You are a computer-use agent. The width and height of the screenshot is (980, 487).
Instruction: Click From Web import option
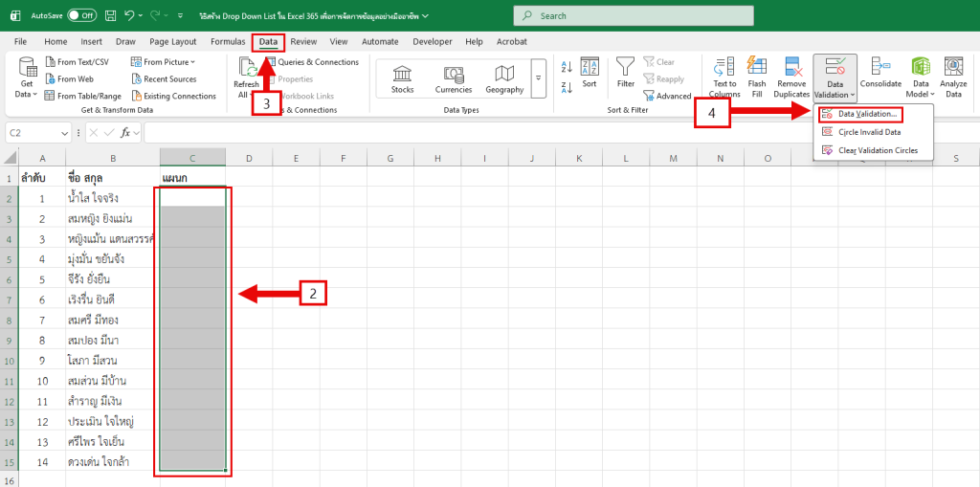click(x=69, y=78)
